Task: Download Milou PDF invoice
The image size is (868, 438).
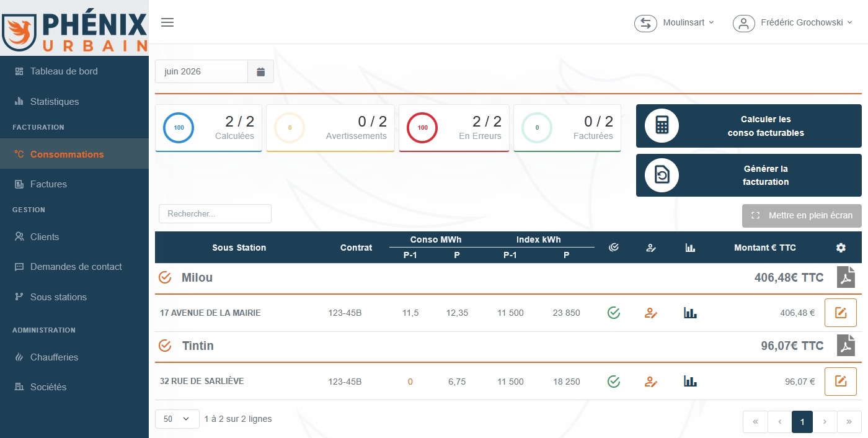Action: (x=846, y=277)
